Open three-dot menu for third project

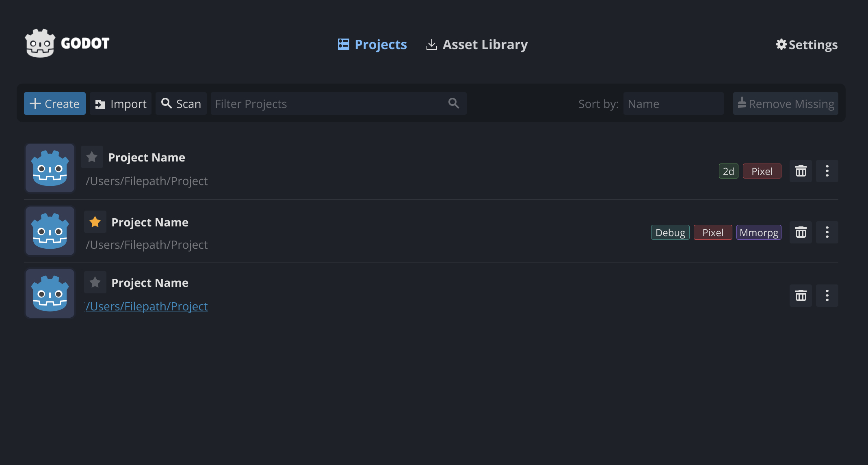(x=827, y=295)
